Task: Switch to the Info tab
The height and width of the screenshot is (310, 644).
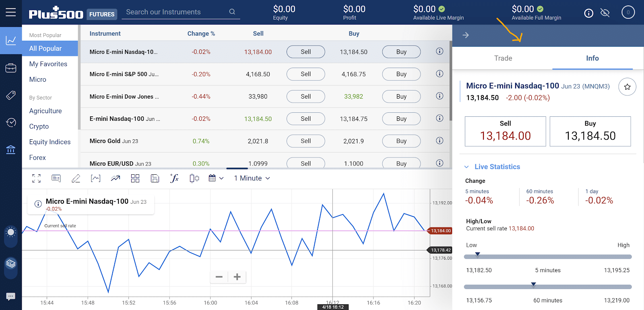Action: click(x=592, y=58)
